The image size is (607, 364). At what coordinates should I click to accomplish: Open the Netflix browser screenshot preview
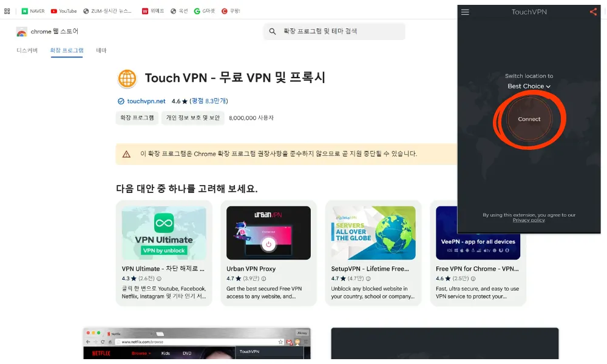tap(197, 343)
